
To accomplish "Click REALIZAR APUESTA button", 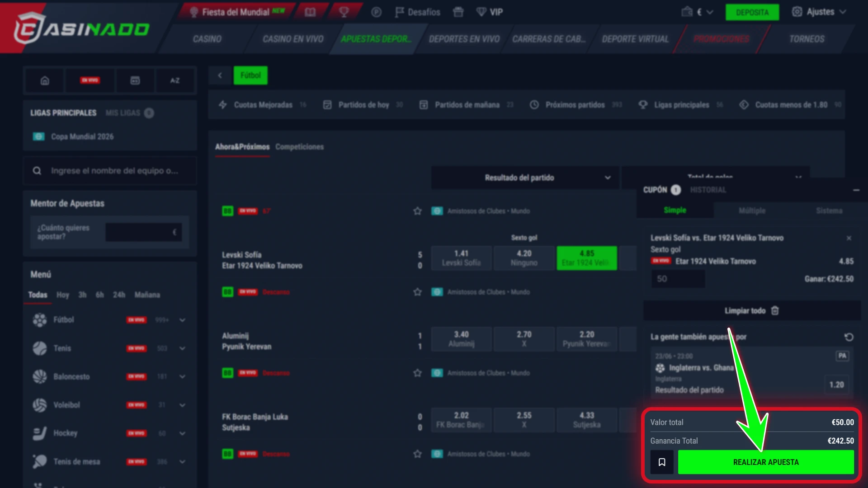I will [x=766, y=462].
